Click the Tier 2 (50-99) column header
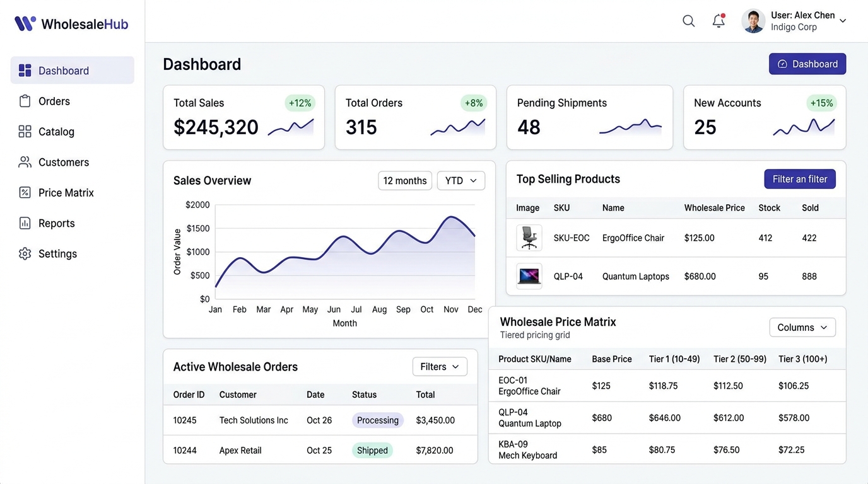Image resolution: width=868 pixels, height=484 pixels. pos(740,359)
